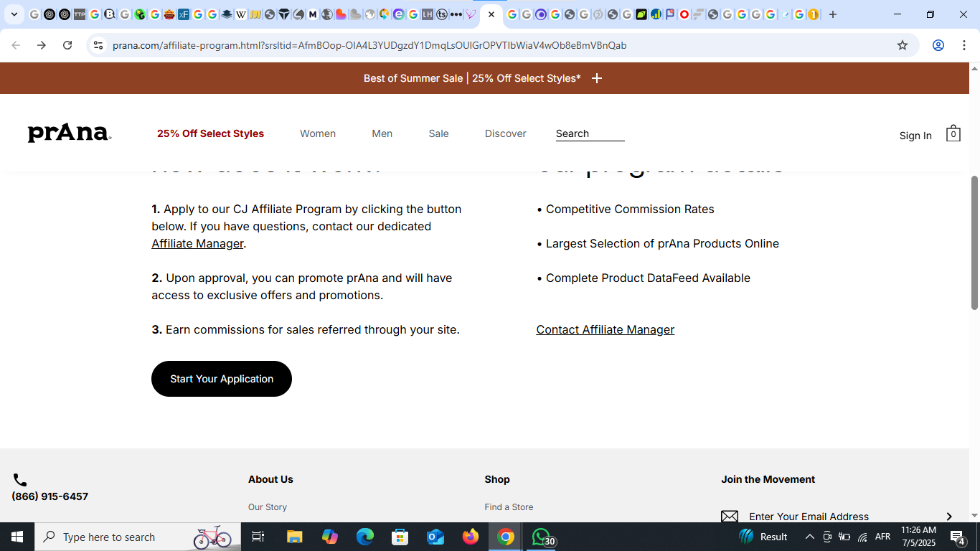Open File Explorer from taskbar
This screenshot has height=551, width=980.
[295, 537]
